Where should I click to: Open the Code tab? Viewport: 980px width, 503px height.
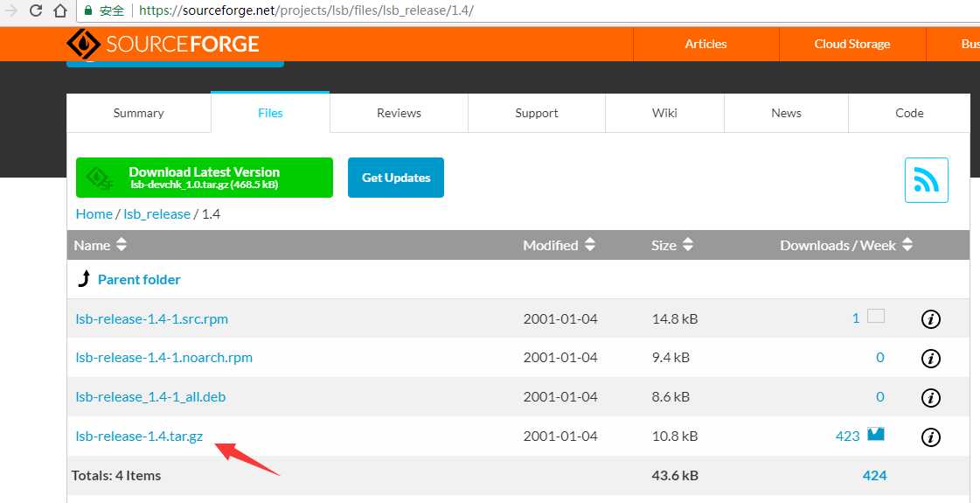point(908,113)
